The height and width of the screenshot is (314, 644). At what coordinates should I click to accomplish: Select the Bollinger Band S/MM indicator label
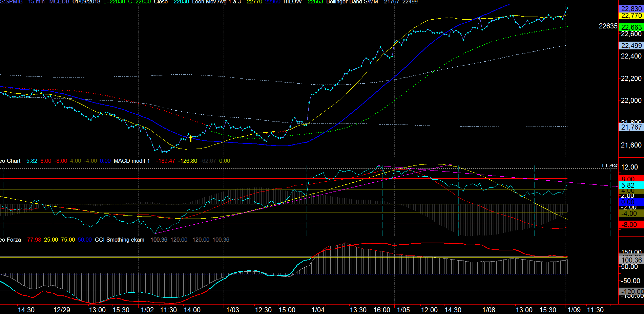click(352, 2)
